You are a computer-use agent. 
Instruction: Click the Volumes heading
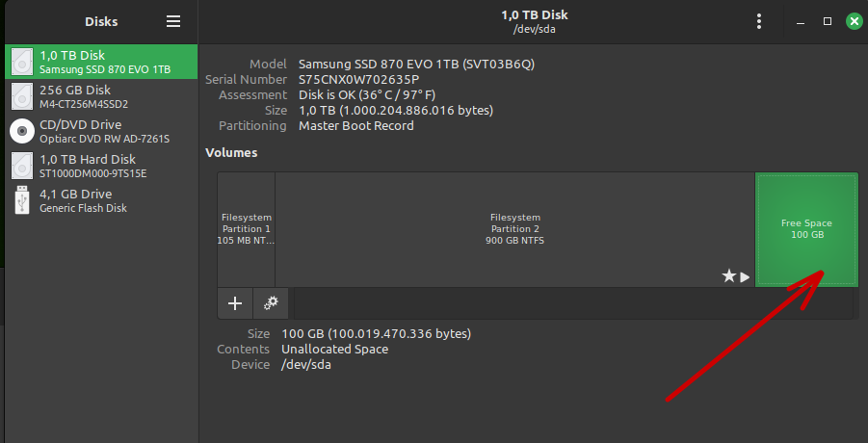(231, 153)
